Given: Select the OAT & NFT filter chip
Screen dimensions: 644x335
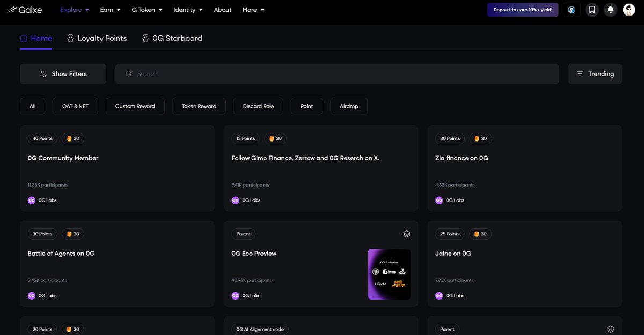Looking at the screenshot, I should (75, 106).
